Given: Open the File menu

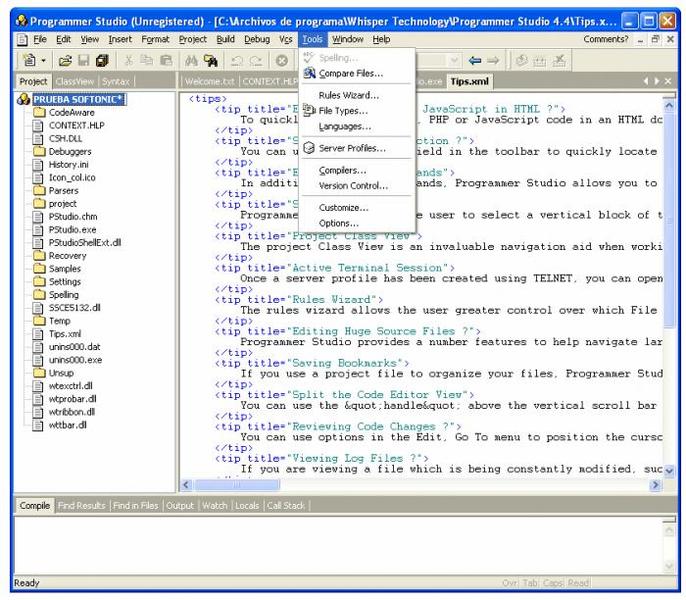Looking at the screenshot, I should pos(40,39).
